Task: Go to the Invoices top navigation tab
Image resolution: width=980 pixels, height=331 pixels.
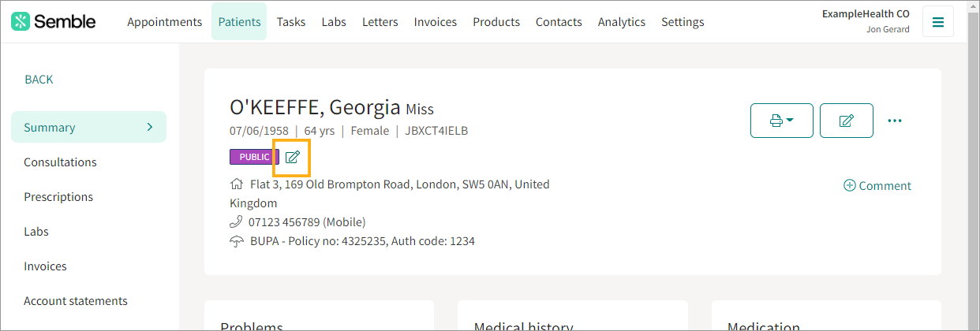Action: click(436, 22)
